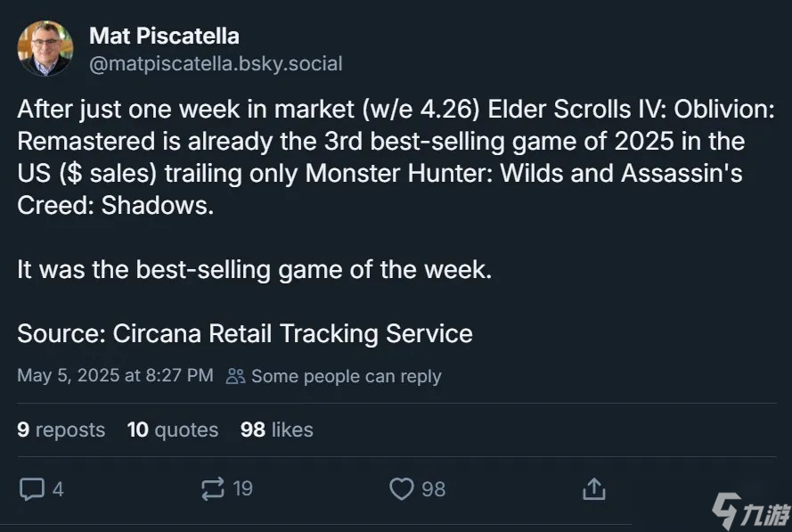Like the post with heart icon

402,488
